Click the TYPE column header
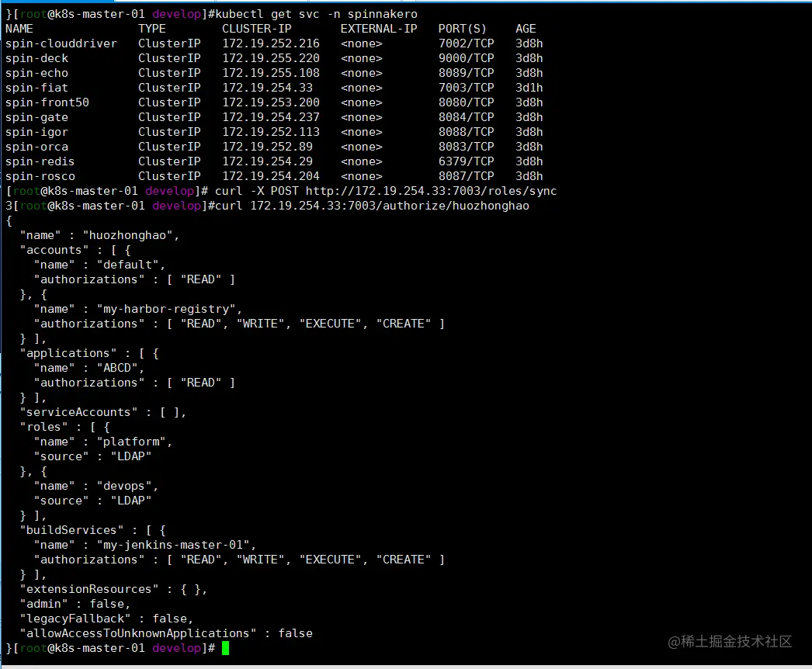Screen dimensions: 812x669 pyautogui.click(x=151, y=29)
